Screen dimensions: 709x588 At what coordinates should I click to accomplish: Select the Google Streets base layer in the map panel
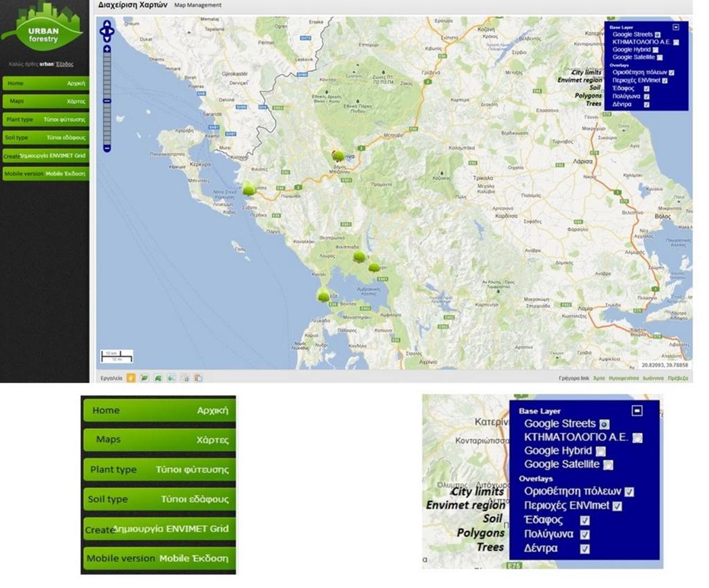click(x=658, y=35)
